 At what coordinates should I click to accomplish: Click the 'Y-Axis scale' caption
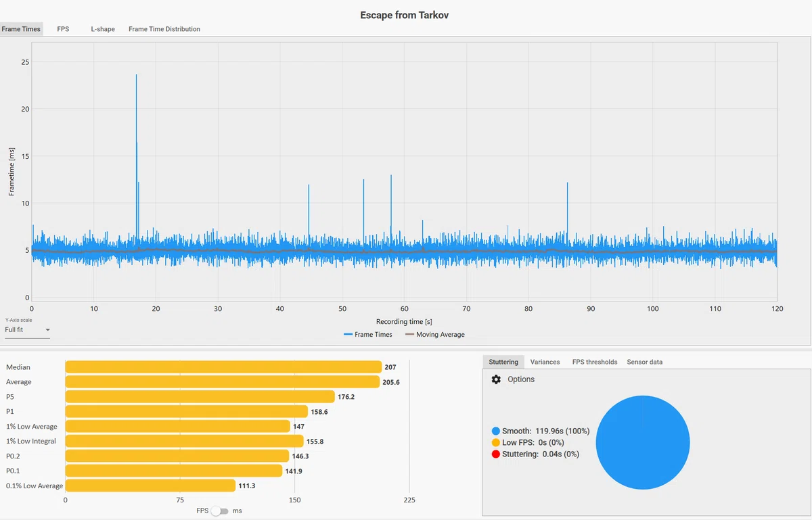click(x=18, y=320)
